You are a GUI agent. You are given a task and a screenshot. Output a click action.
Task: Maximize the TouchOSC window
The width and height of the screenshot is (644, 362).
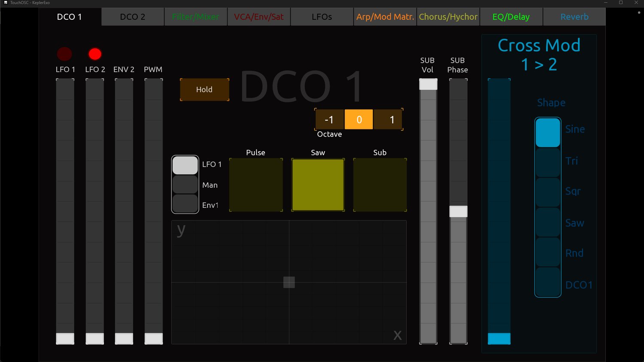pos(621,3)
